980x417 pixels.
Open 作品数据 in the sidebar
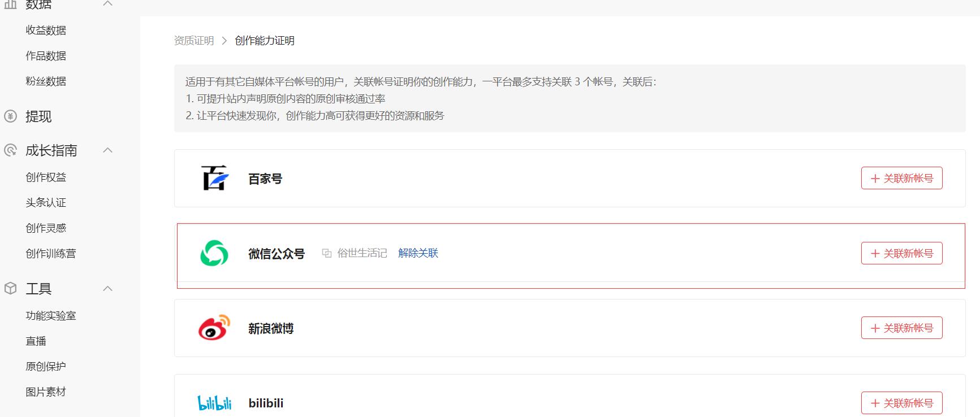[x=46, y=56]
